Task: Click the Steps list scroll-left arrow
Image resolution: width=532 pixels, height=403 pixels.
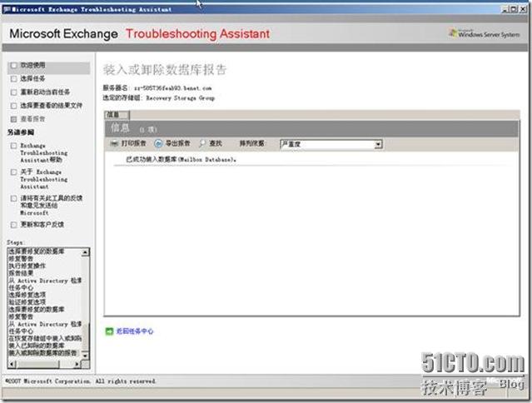Action: coord(12,364)
